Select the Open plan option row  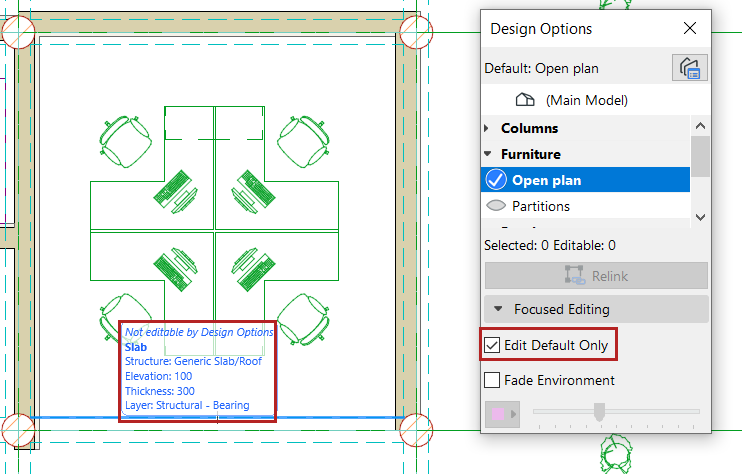pyautogui.click(x=585, y=180)
